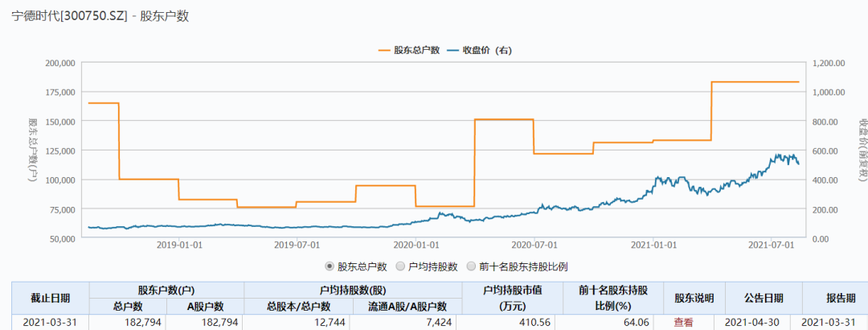
Task: Toggle the blue 收盘价(右) legend line
Action: point(479,50)
